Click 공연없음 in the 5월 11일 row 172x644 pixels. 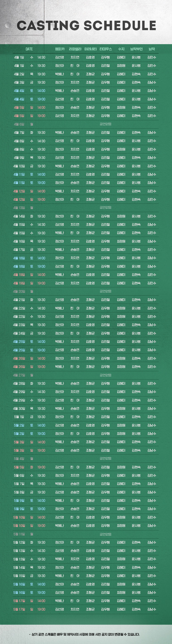(x=105, y=534)
